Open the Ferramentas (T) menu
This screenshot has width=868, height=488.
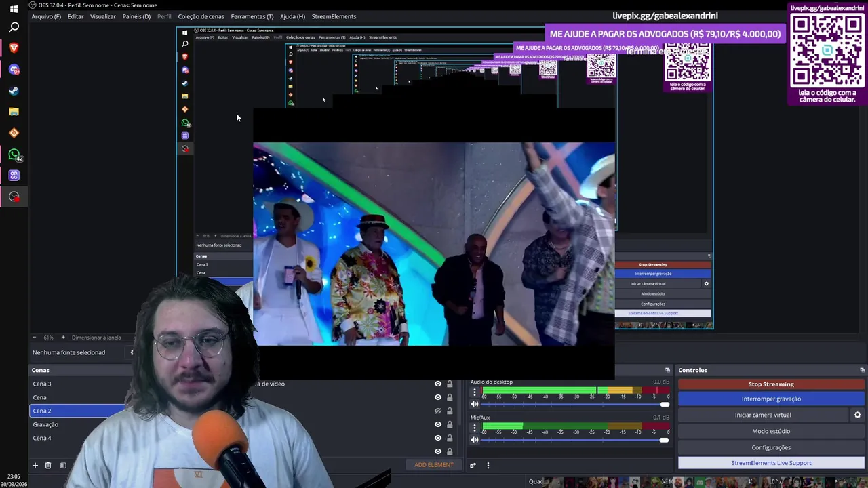[252, 16]
